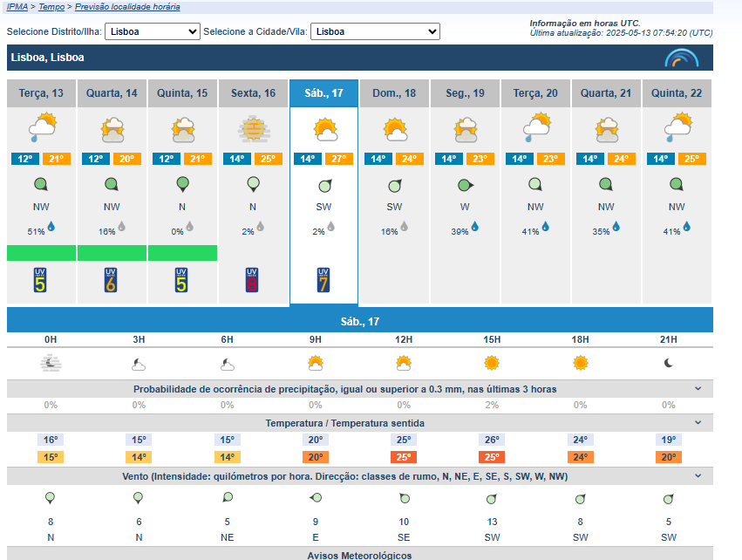742x560 pixels.
Task: Open the Distrito/Ilha dropdown showing Lisboa
Action: [x=153, y=31]
